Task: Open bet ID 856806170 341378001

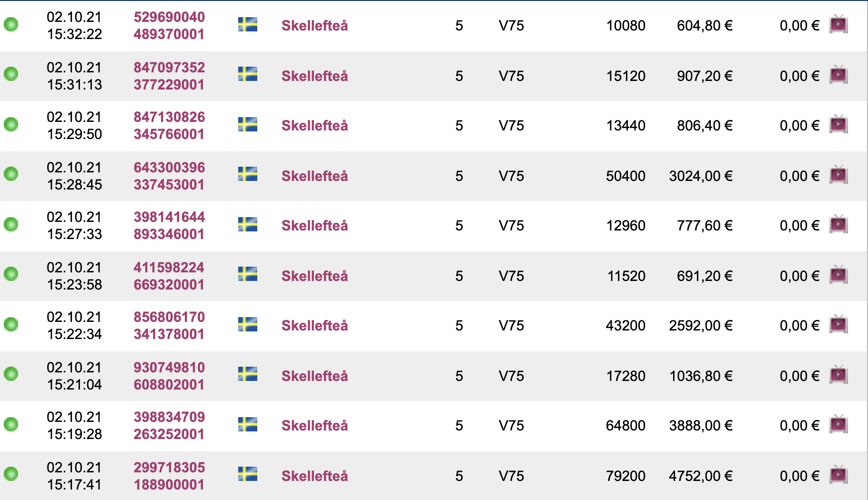Action: pyautogui.click(x=169, y=326)
